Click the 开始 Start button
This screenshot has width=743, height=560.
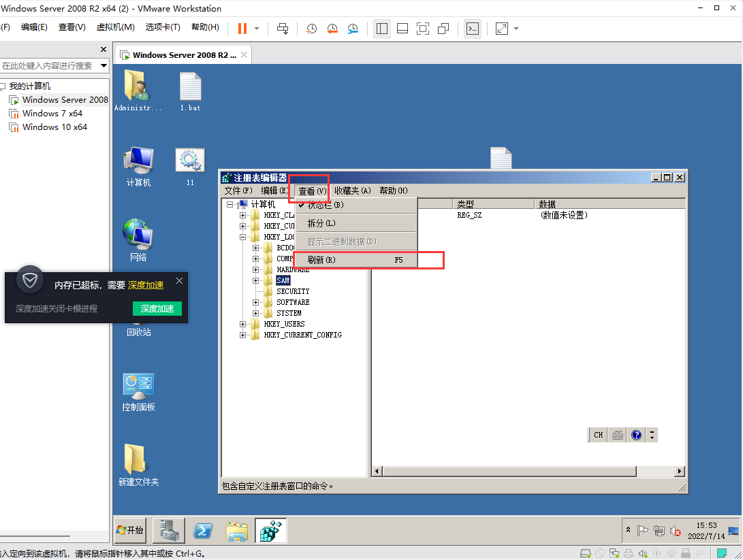coord(130,530)
